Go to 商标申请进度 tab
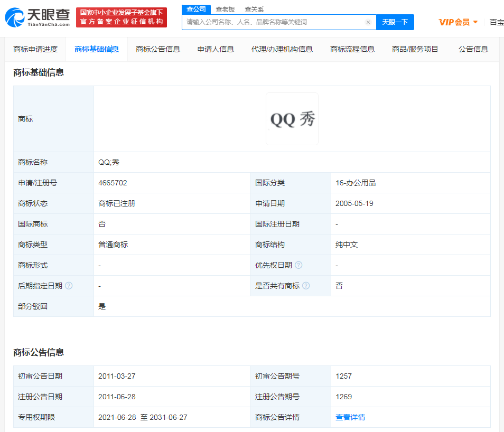504x432 pixels. tap(35, 49)
